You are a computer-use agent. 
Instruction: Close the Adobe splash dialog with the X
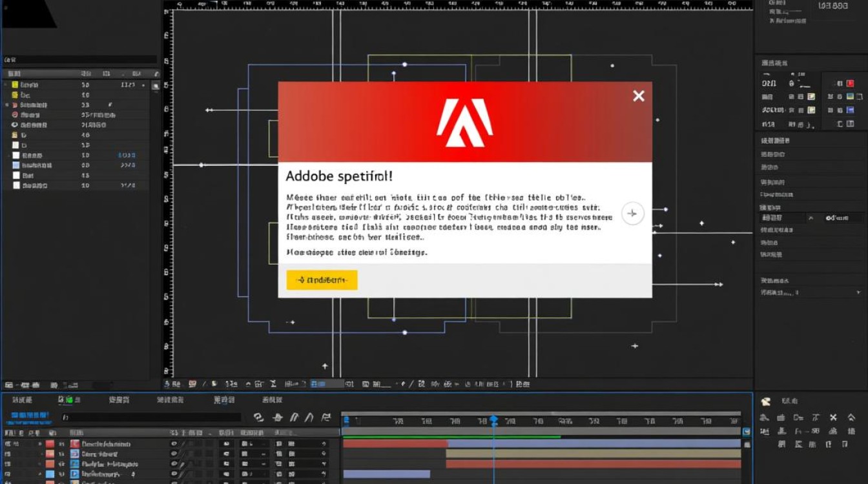coord(638,96)
